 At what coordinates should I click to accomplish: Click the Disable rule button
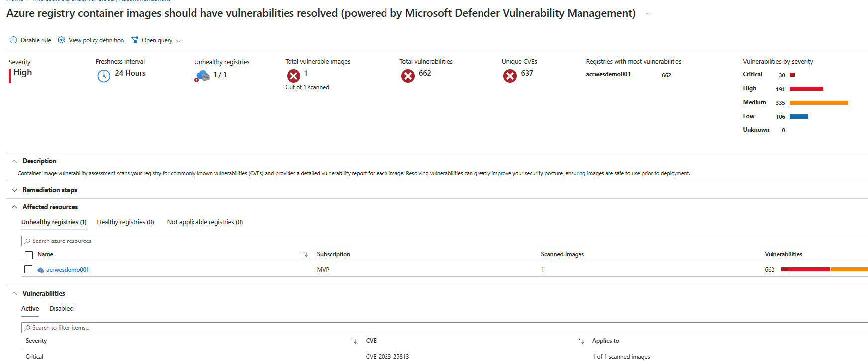point(30,40)
